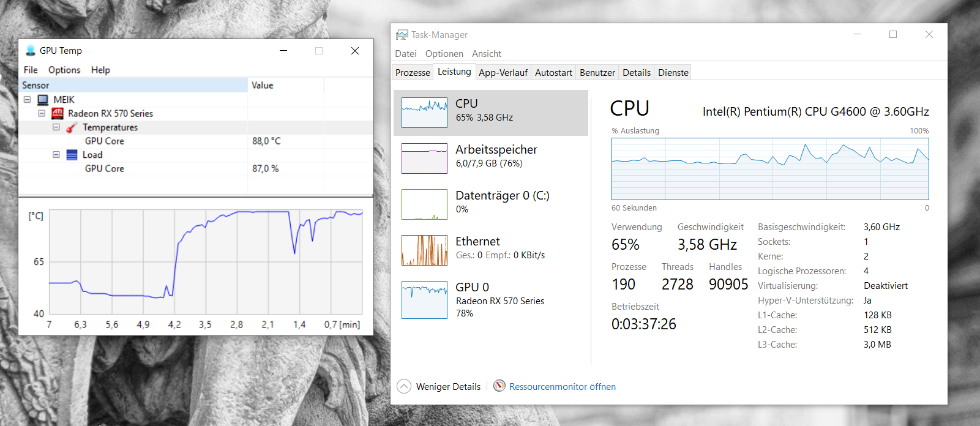The width and height of the screenshot is (980, 426).
Task: Click the 3,60 GHz Basisgeschwindigkeit value
Action: [881, 227]
